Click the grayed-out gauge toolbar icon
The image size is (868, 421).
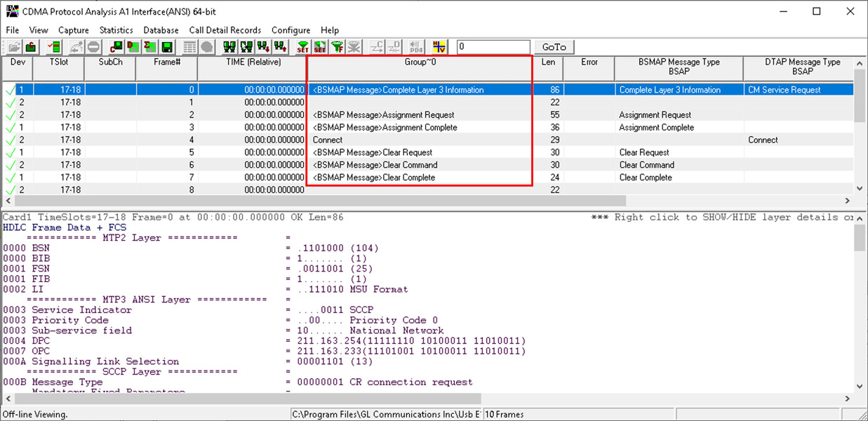(x=76, y=47)
